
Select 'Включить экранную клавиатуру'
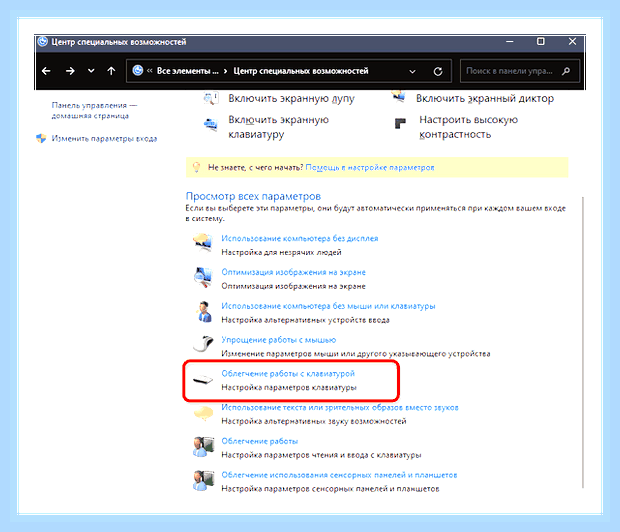[278, 127]
